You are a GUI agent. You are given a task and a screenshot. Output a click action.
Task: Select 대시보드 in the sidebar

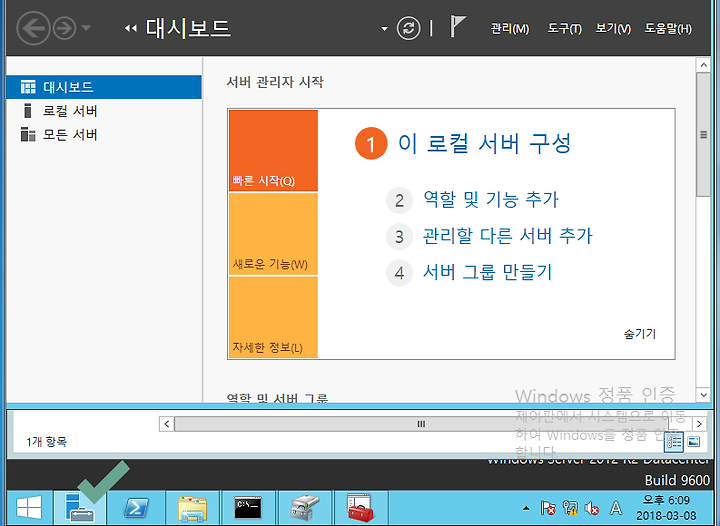click(x=104, y=87)
